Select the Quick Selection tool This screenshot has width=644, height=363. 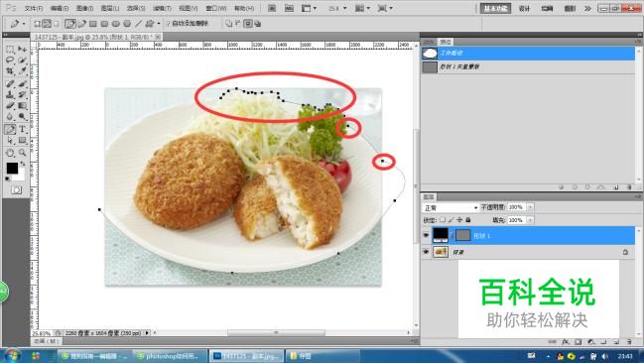pos(22,60)
